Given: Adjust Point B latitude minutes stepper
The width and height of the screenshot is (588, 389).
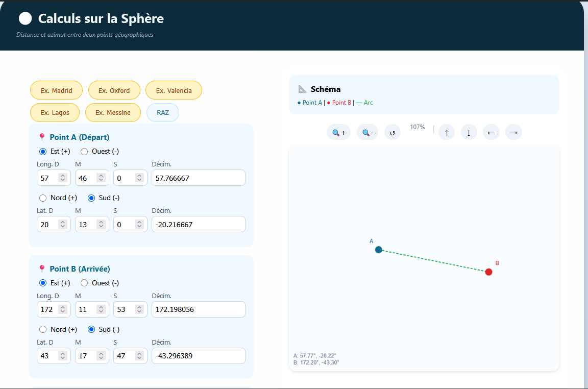Looking at the screenshot, I should (101, 356).
